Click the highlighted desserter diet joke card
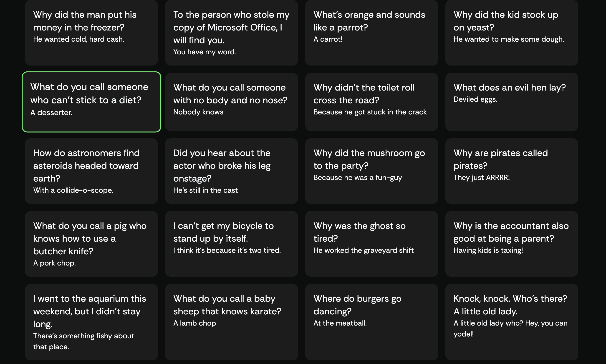 pyautogui.click(x=91, y=102)
